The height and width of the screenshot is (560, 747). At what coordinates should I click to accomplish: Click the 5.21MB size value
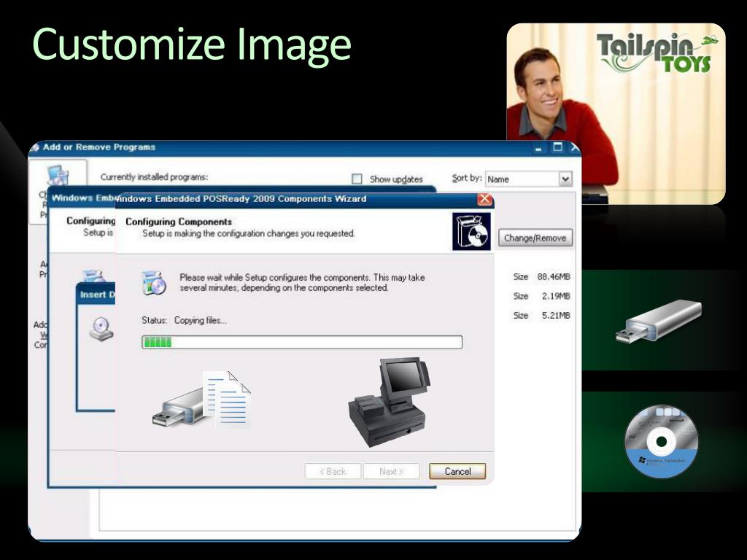tap(555, 315)
